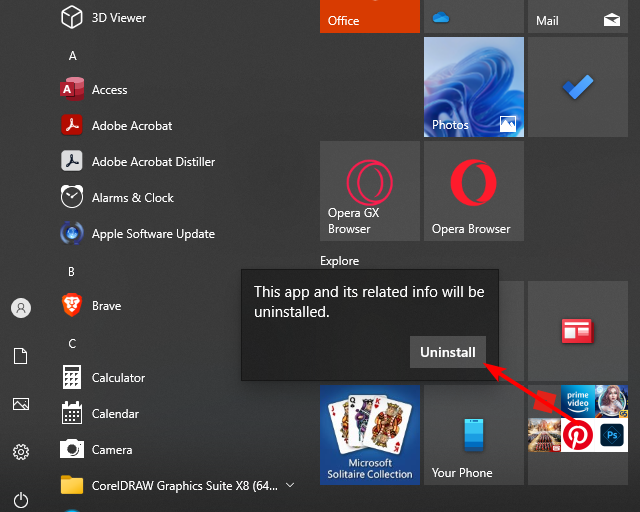Jump to letter A section header
The image size is (640, 512).
[73, 56]
